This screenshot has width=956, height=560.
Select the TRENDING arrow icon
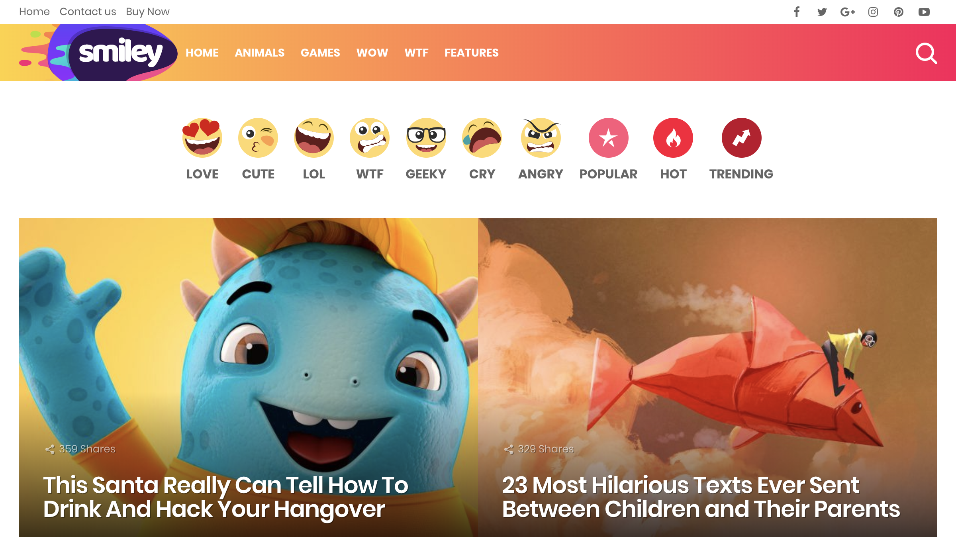(x=741, y=137)
